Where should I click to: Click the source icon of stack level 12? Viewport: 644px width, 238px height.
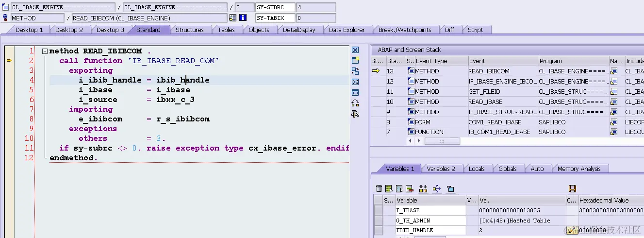pyautogui.click(x=411, y=81)
